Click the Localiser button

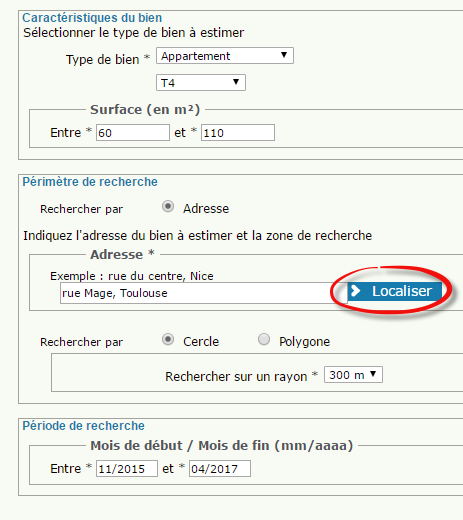click(x=395, y=291)
